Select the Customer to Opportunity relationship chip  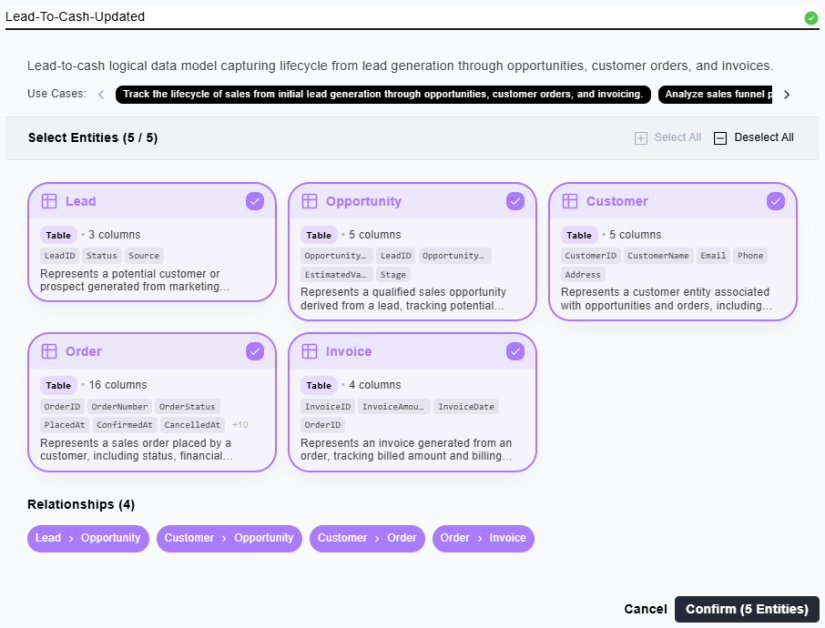[x=229, y=538]
